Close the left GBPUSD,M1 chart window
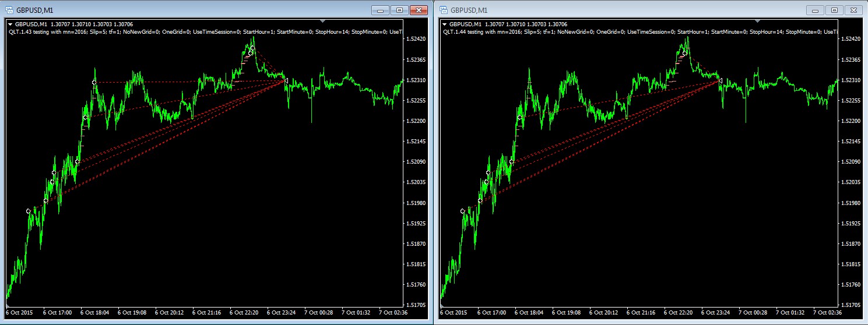The image size is (868, 325). (419, 10)
